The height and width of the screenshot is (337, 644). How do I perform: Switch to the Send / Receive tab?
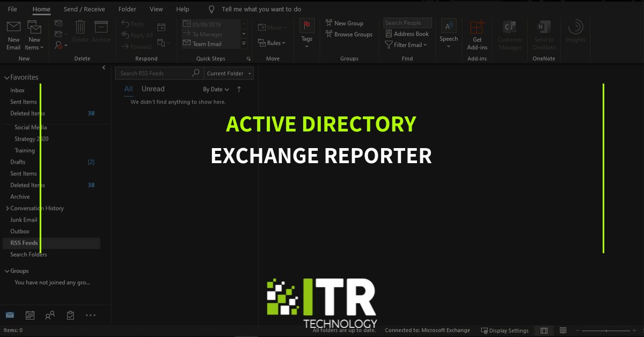84,9
